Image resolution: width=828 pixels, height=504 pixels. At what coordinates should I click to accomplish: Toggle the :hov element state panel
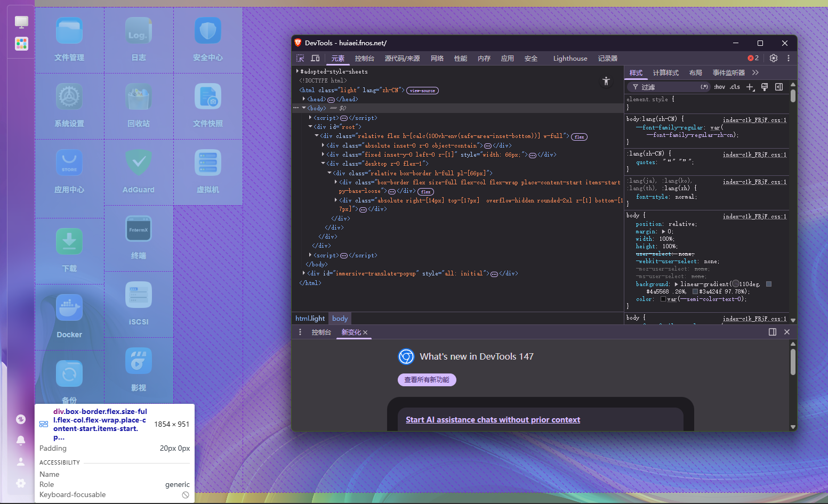(x=719, y=87)
